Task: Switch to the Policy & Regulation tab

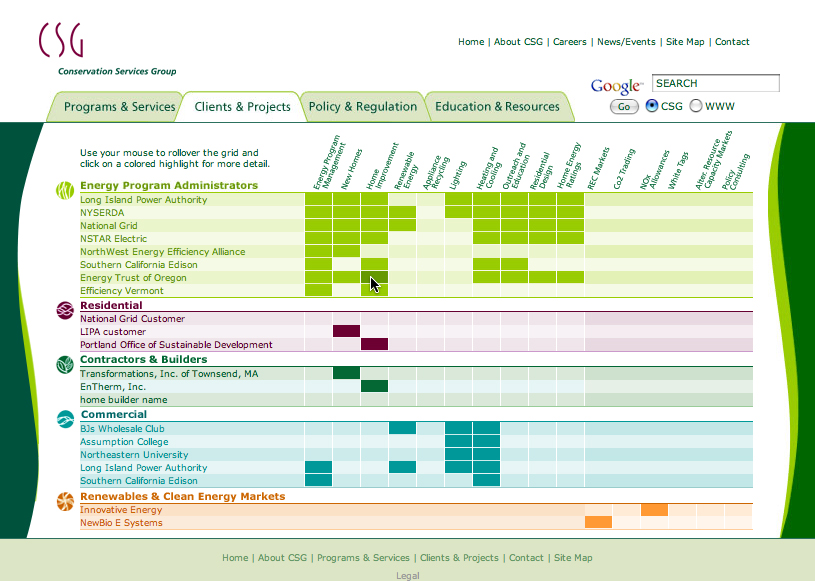Action: (x=363, y=107)
